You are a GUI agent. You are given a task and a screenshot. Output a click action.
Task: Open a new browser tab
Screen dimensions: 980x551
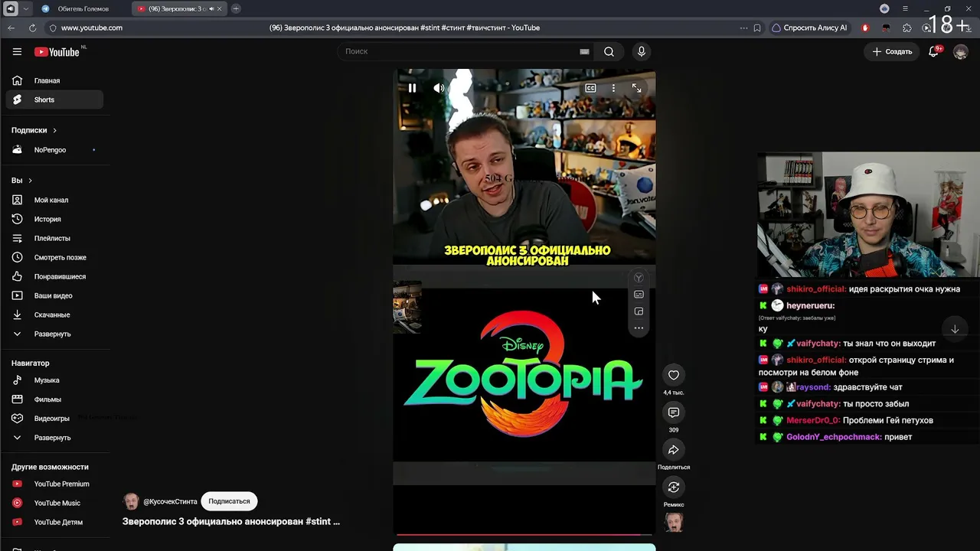point(236,8)
